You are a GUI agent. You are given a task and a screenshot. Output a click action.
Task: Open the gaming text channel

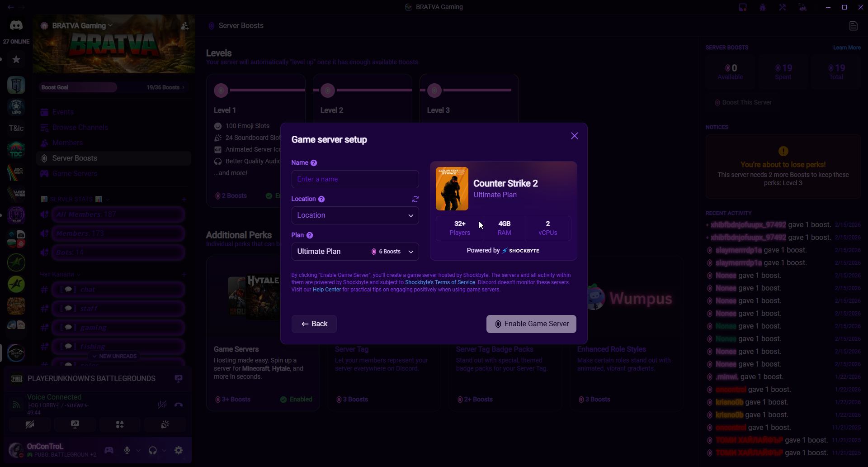click(118, 328)
